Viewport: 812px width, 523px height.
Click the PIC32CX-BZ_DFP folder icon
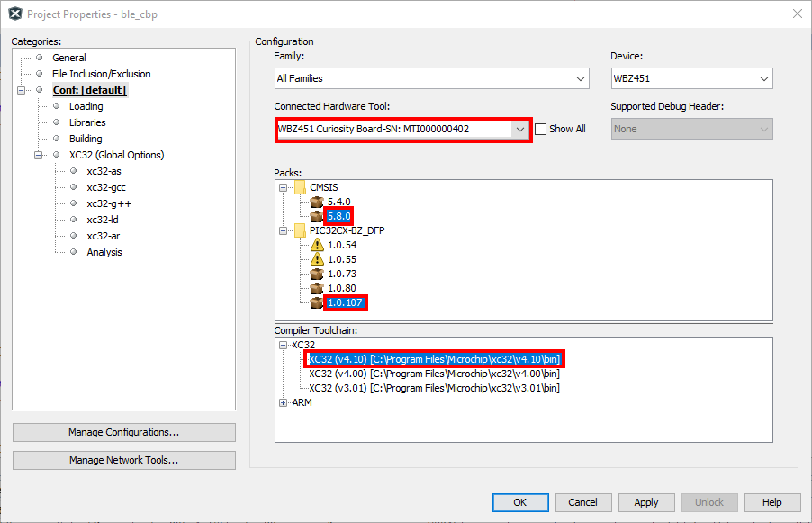click(x=300, y=230)
